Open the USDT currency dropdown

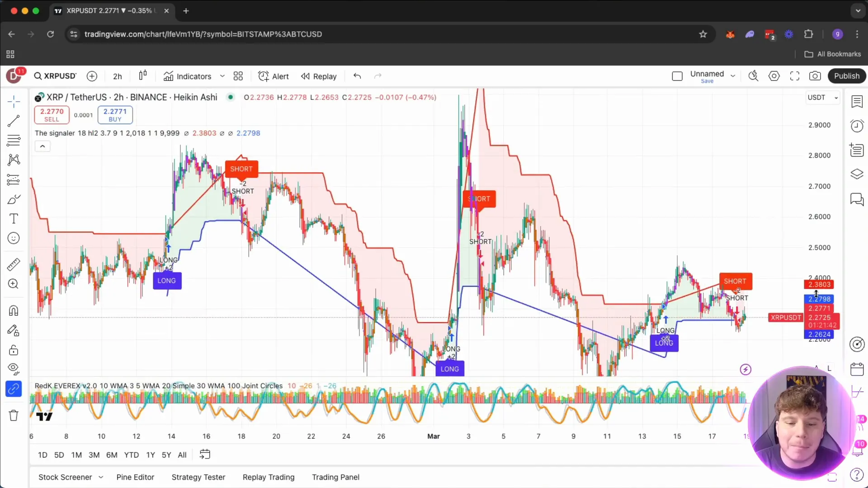coord(823,97)
